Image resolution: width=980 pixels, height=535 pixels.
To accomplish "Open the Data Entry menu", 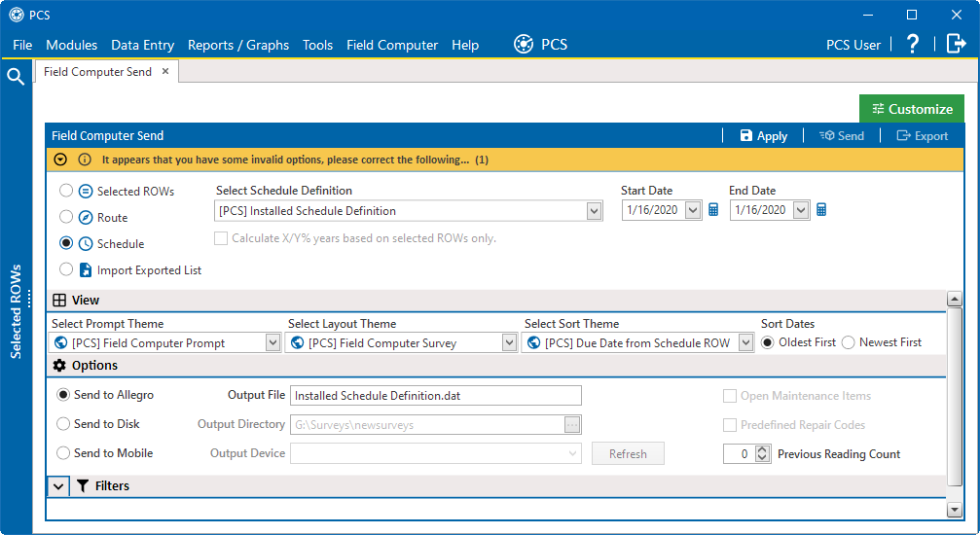I will click(142, 45).
